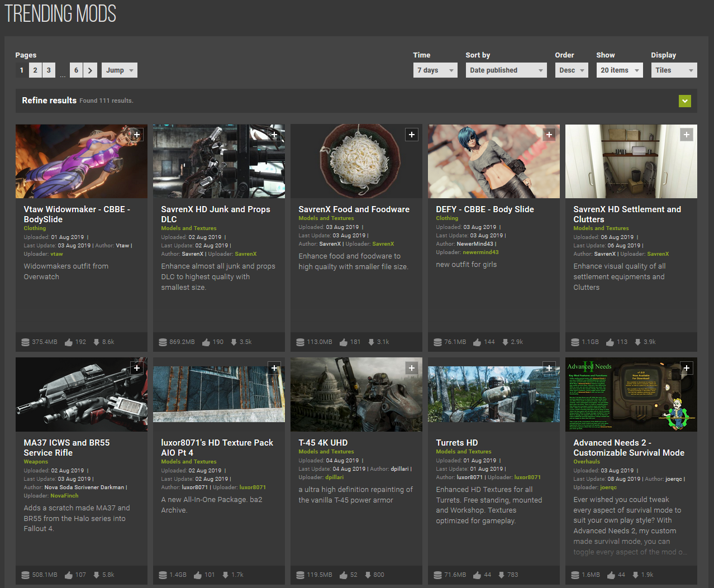
Task: Click download icon beside 3.1k count
Action: click(x=371, y=342)
